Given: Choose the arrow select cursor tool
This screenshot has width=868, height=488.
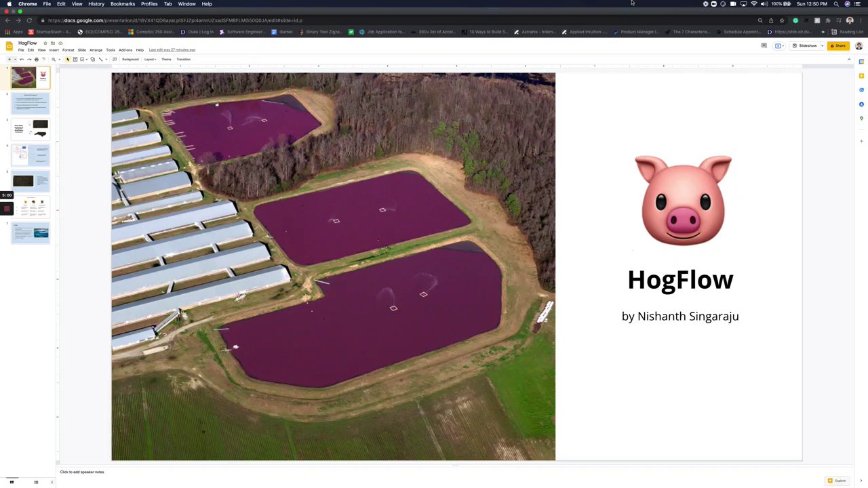Looking at the screenshot, I should pyautogui.click(x=68, y=60).
